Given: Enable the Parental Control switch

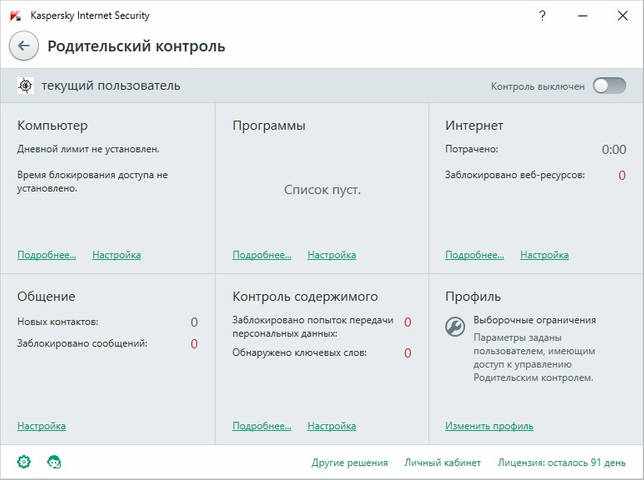Looking at the screenshot, I should [x=610, y=86].
